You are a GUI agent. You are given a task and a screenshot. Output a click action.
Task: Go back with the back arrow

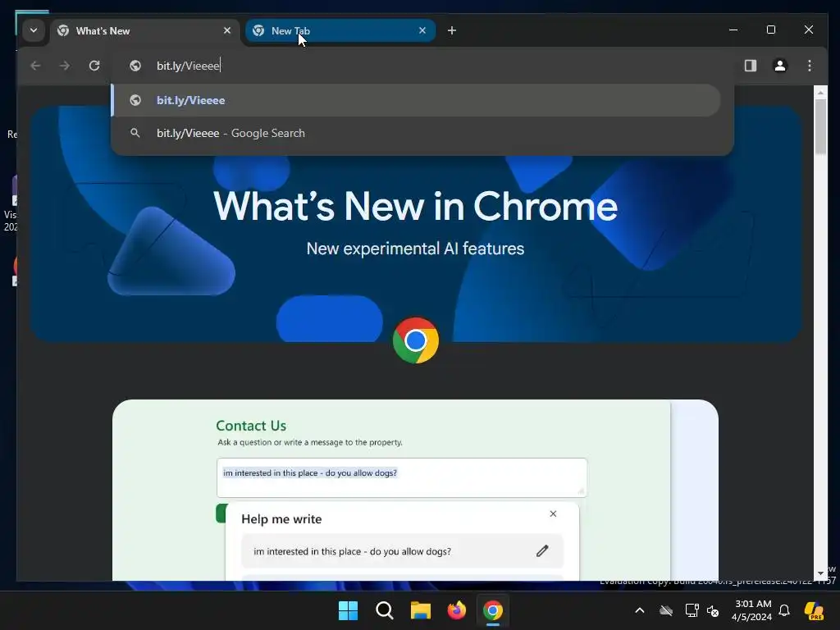coord(35,66)
